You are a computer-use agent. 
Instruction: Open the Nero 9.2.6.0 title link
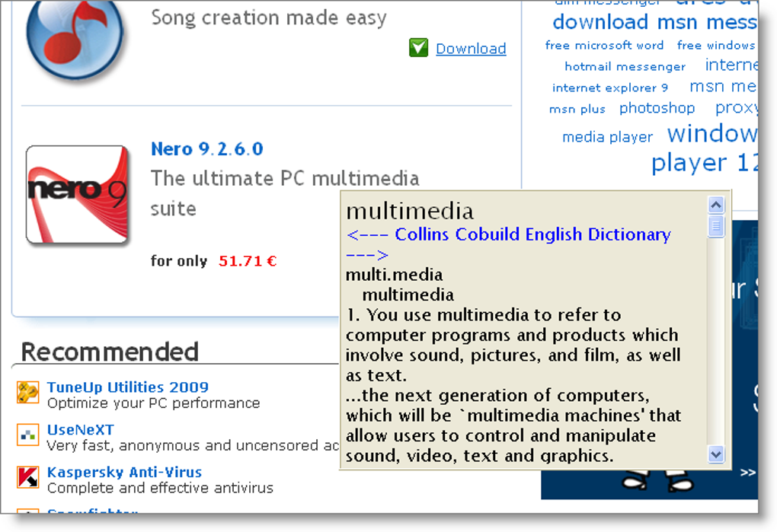point(206,149)
